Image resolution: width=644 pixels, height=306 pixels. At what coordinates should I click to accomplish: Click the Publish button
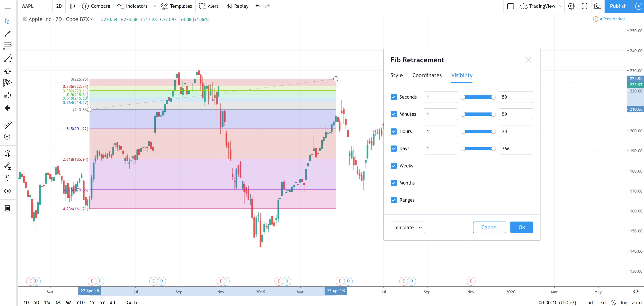click(618, 6)
